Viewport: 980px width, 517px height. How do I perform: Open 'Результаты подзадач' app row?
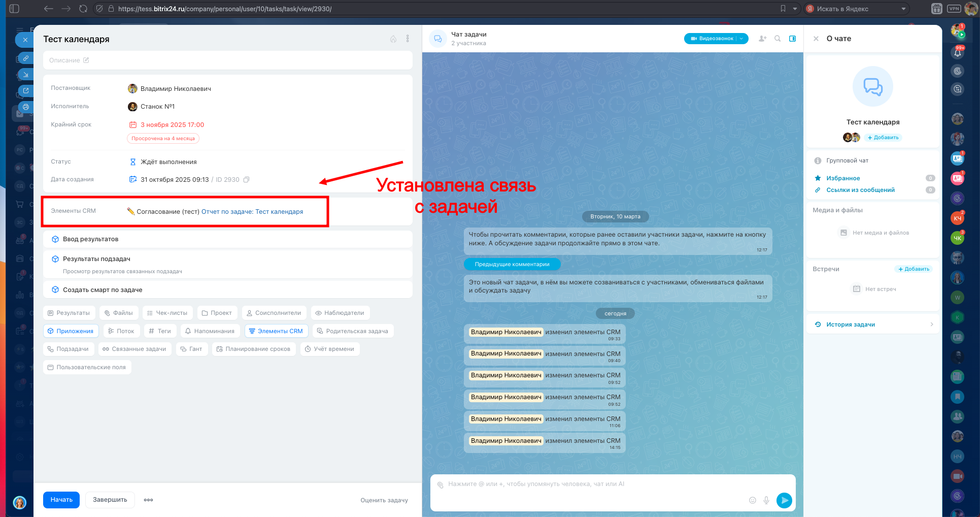(x=228, y=264)
